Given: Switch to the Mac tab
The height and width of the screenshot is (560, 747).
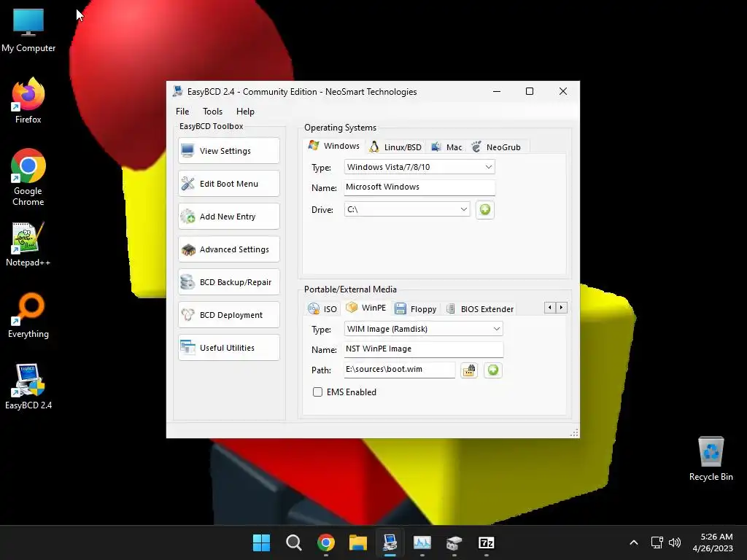Looking at the screenshot, I should tap(446, 147).
